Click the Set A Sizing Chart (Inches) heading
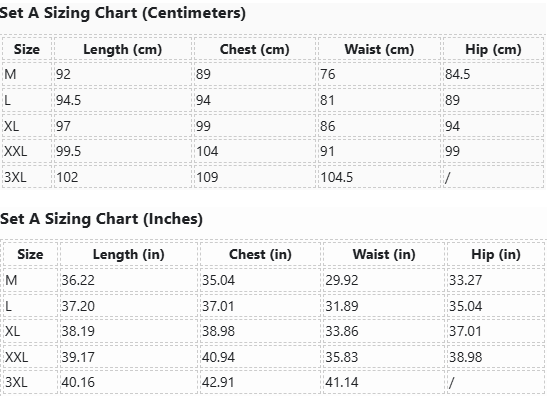This screenshot has height=396, width=548. (101, 219)
